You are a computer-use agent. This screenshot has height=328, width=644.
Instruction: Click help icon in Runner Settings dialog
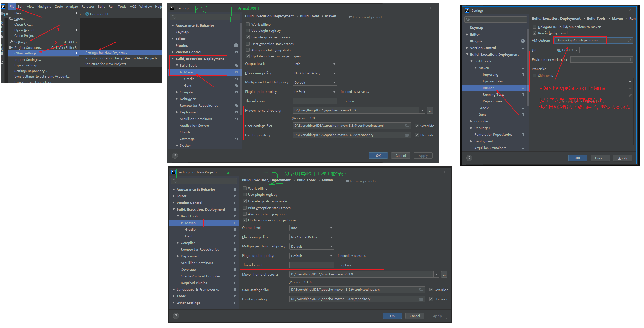click(469, 158)
